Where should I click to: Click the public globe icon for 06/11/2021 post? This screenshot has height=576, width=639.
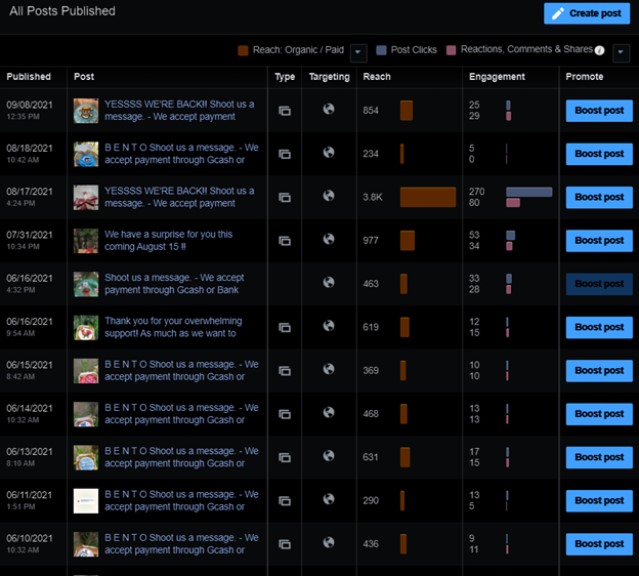[328, 499]
